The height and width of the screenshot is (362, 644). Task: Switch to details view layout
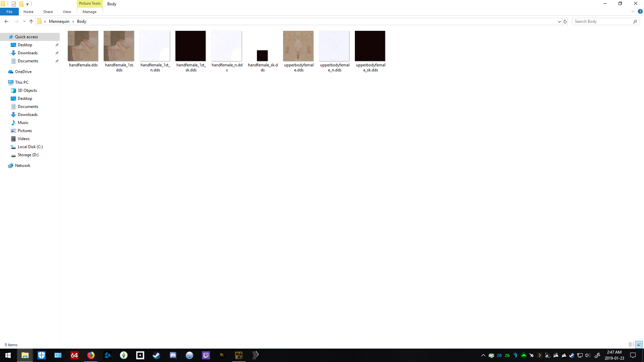click(x=632, y=345)
